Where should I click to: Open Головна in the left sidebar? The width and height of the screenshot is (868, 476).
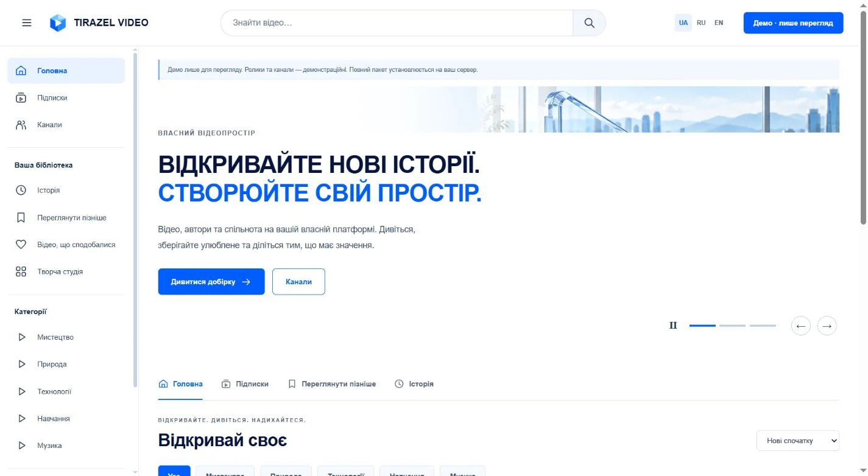[x=66, y=71]
